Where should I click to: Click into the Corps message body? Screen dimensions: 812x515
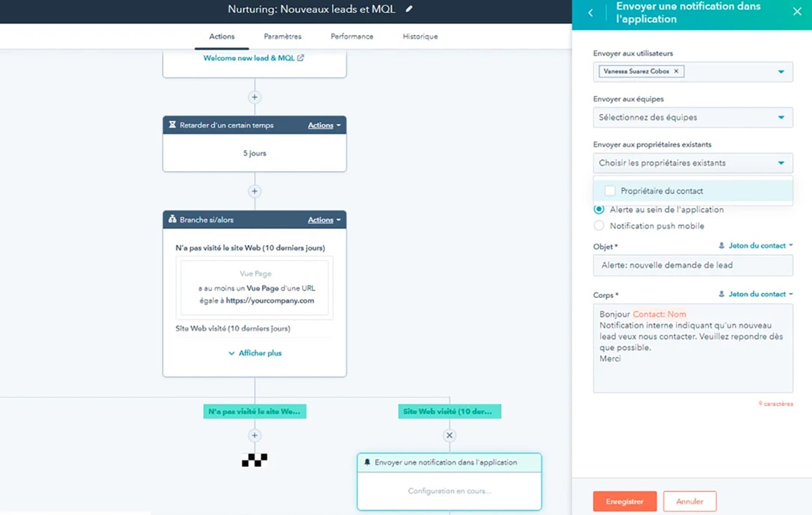pos(693,348)
